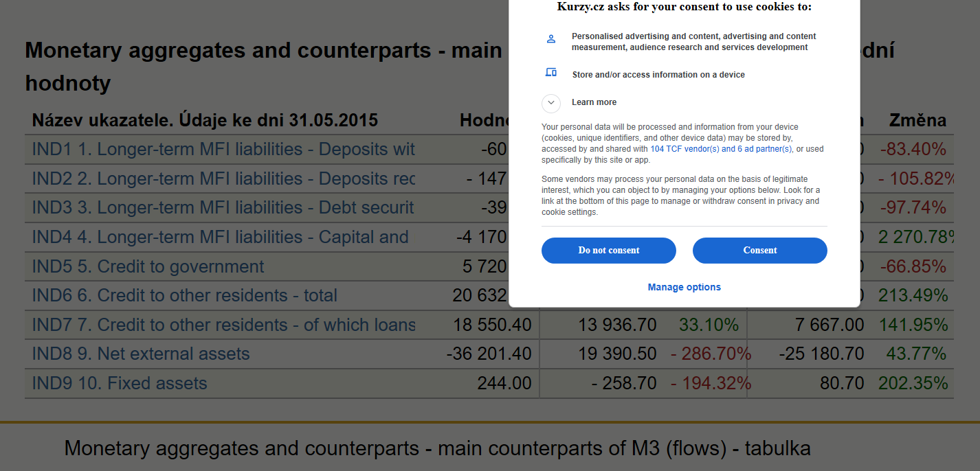Click the store on device icon
The image size is (980, 471).
point(550,73)
